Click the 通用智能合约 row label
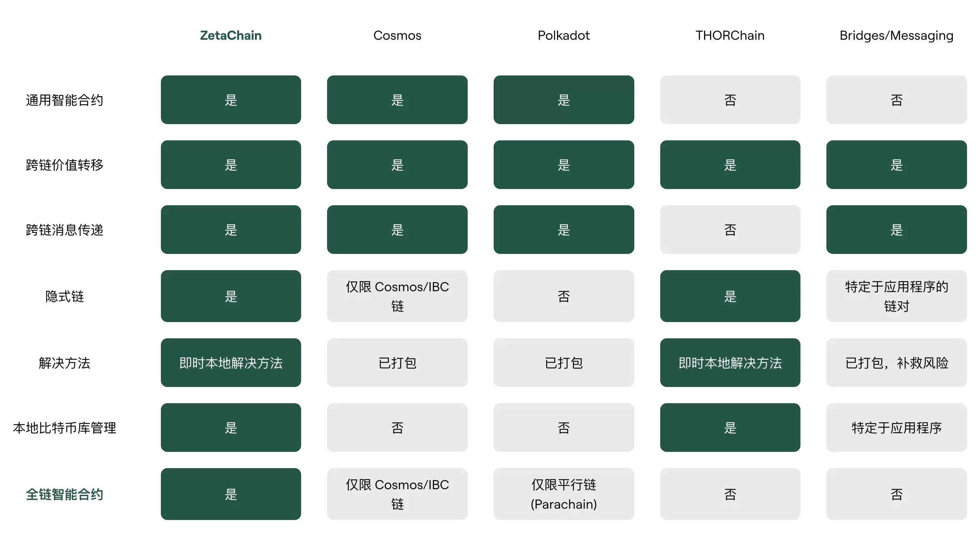This screenshot has width=980, height=533. coord(65,100)
